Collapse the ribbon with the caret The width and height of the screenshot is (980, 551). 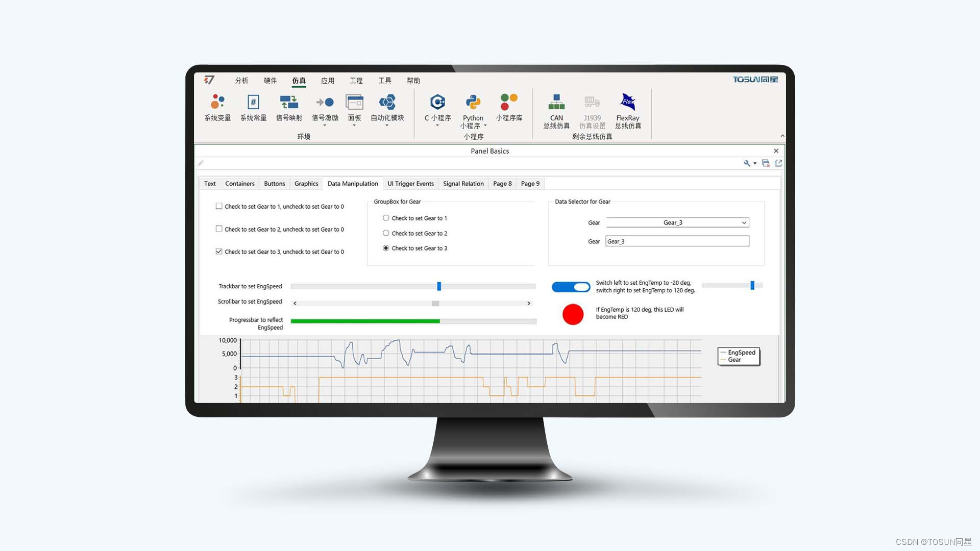[782, 136]
